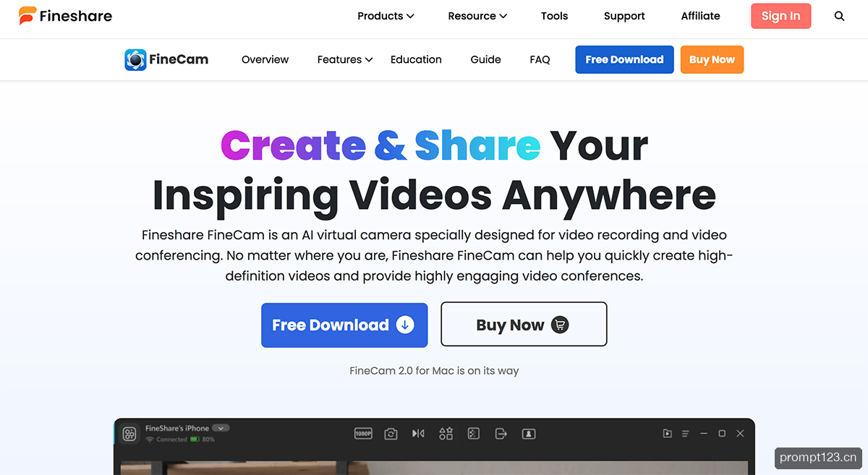Image resolution: width=868 pixels, height=475 pixels.
Task: Open the site search magnifier
Action: tap(839, 16)
